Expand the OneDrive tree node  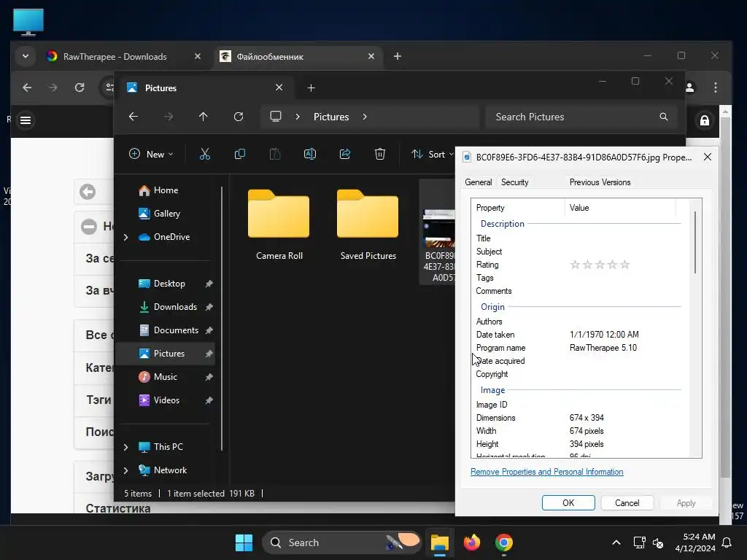click(x=125, y=237)
